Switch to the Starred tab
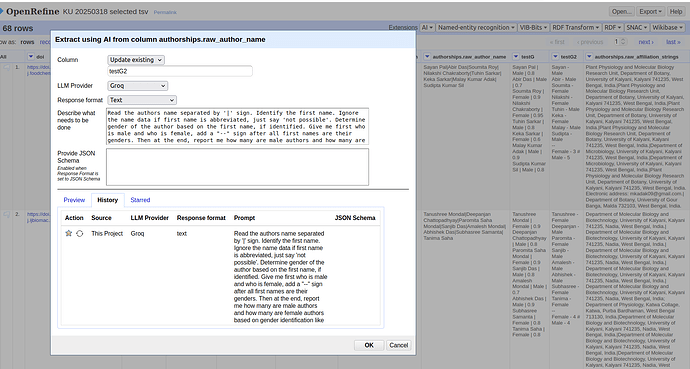This screenshot has height=369, width=690. [x=140, y=200]
